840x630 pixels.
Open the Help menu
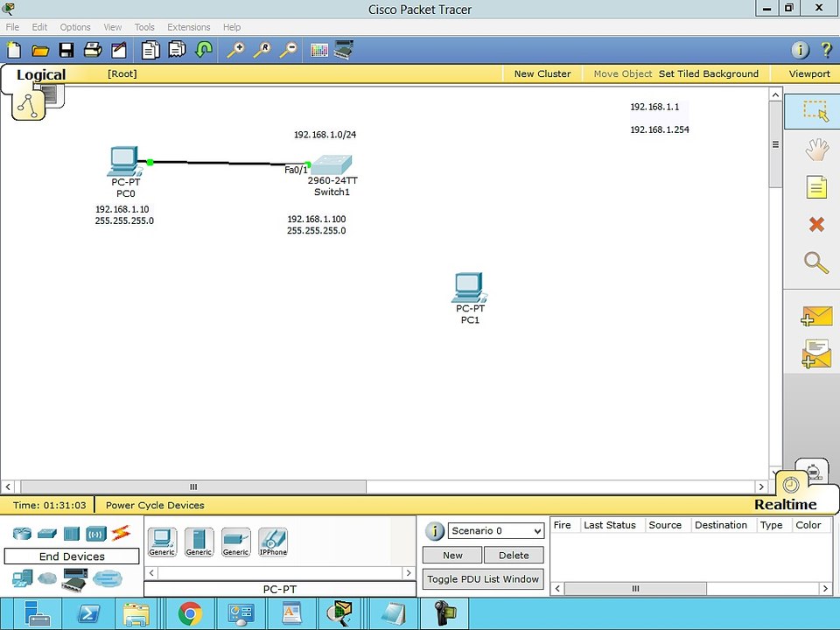coord(231,27)
